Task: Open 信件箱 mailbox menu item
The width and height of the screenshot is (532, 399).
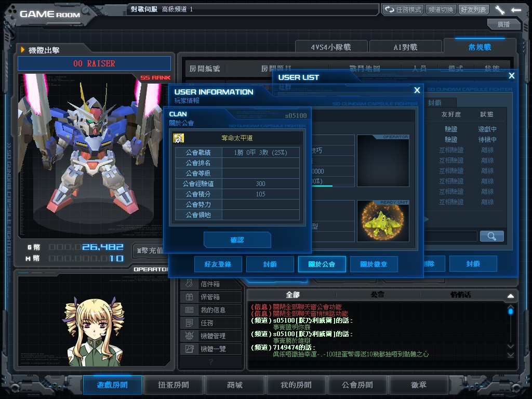Action: [211, 284]
